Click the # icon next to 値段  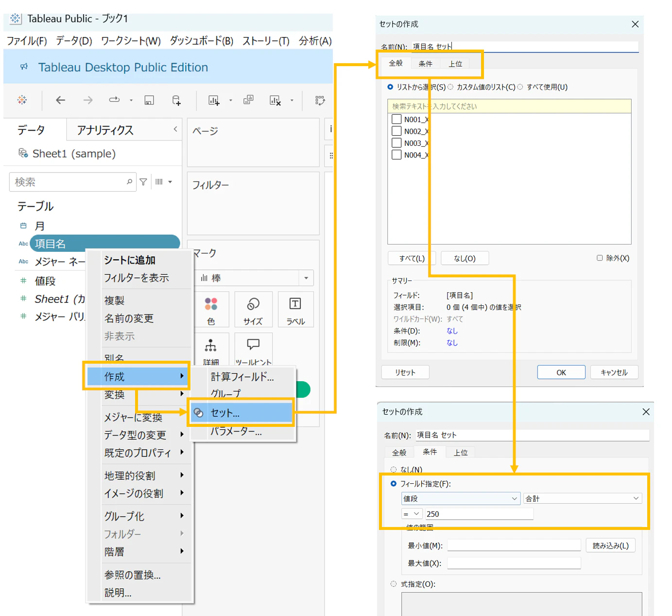[23, 281]
